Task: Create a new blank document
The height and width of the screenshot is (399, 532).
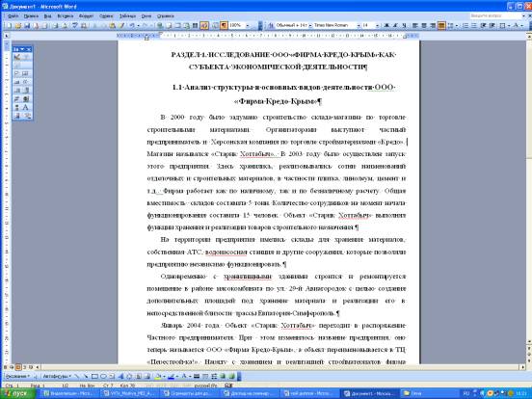Action: (x=9, y=25)
